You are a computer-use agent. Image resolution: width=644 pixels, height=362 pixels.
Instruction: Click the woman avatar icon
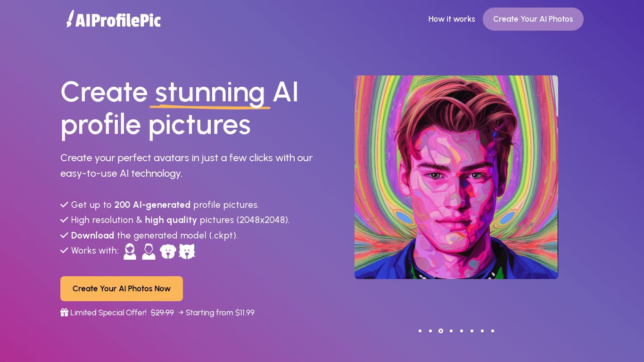(x=130, y=251)
